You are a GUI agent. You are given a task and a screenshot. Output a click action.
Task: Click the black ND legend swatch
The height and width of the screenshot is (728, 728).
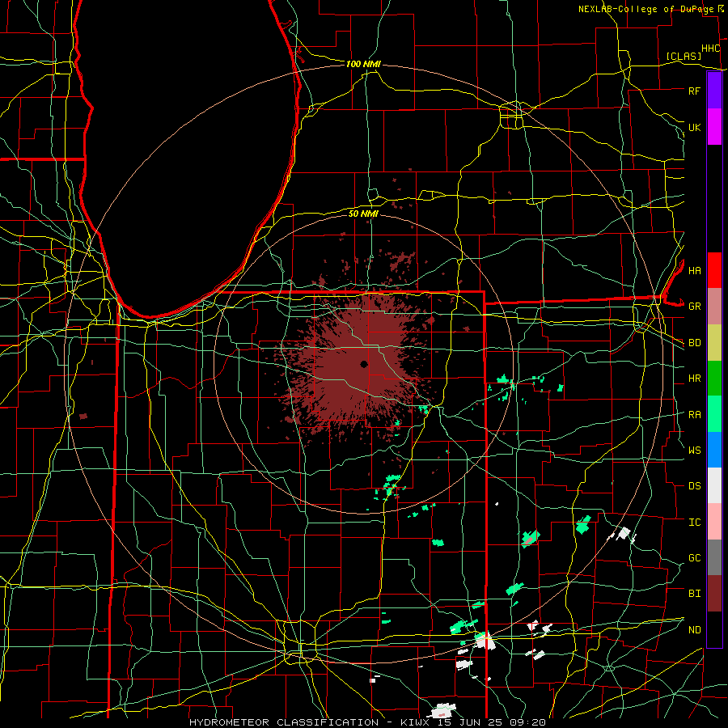point(714,629)
